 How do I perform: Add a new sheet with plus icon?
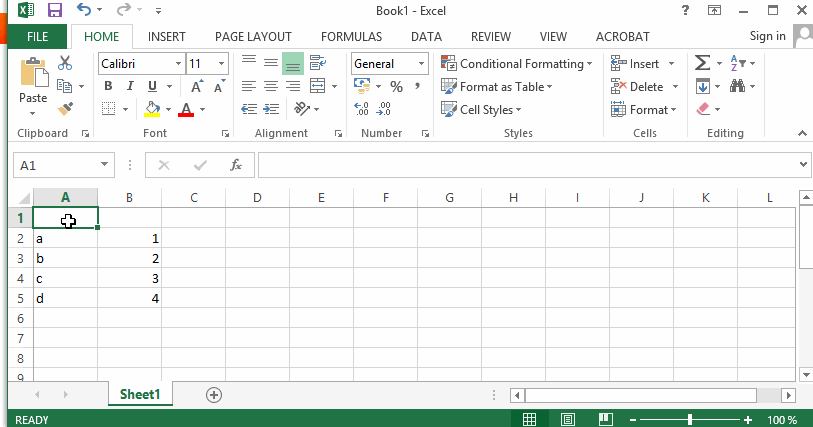214,395
